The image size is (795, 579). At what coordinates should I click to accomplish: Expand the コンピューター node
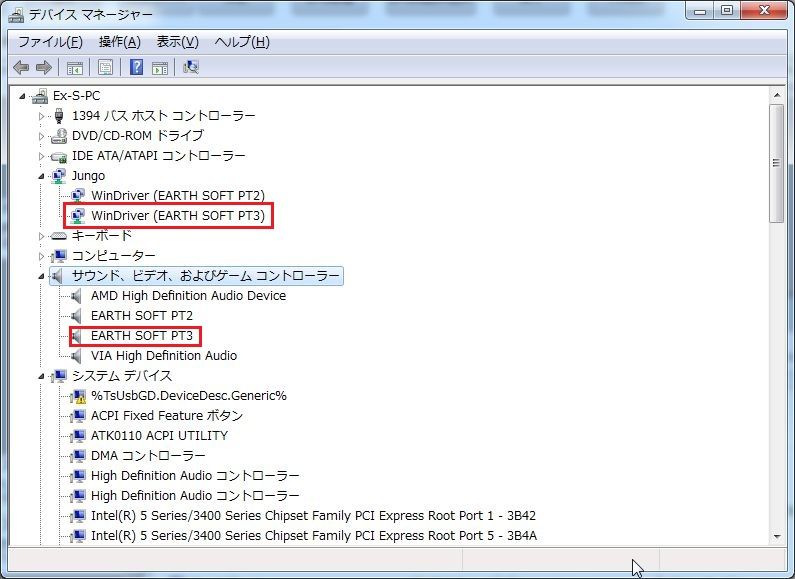pos(42,256)
